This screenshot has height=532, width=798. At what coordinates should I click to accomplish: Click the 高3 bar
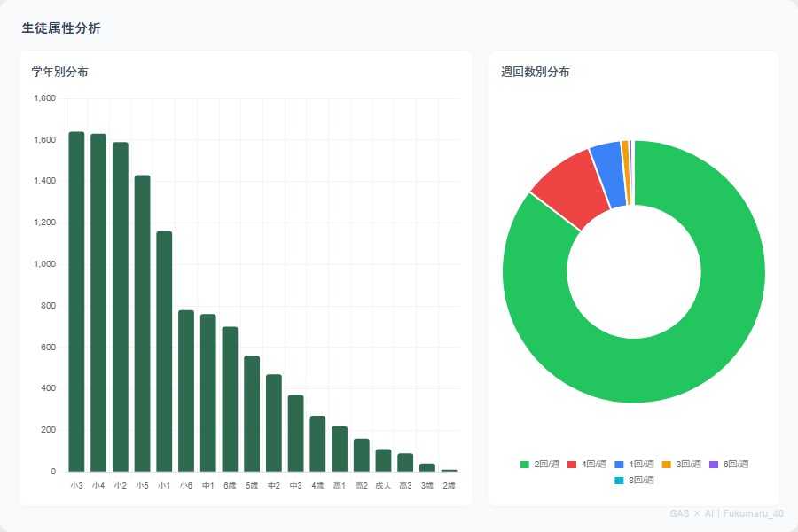405,463
